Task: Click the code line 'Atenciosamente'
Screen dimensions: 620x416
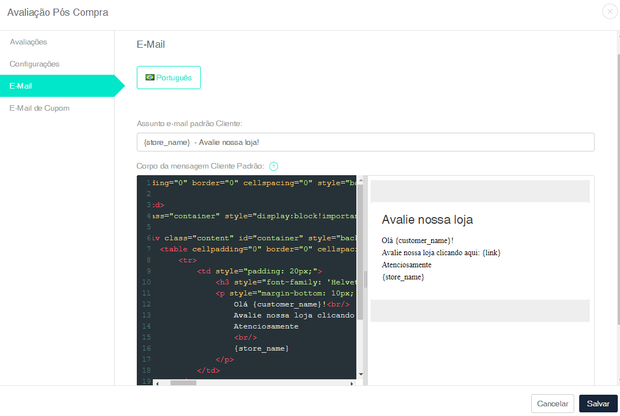Action: pyautogui.click(x=266, y=326)
